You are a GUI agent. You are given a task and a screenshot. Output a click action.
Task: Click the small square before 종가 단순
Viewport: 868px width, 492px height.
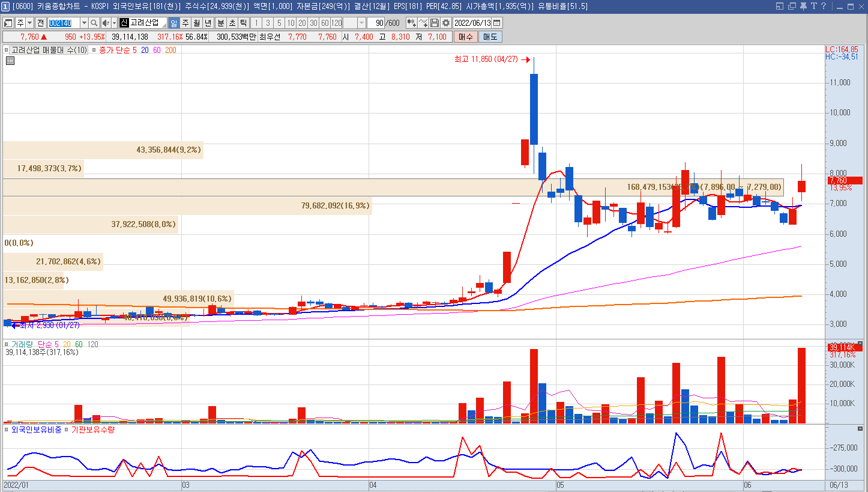click(94, 50)
